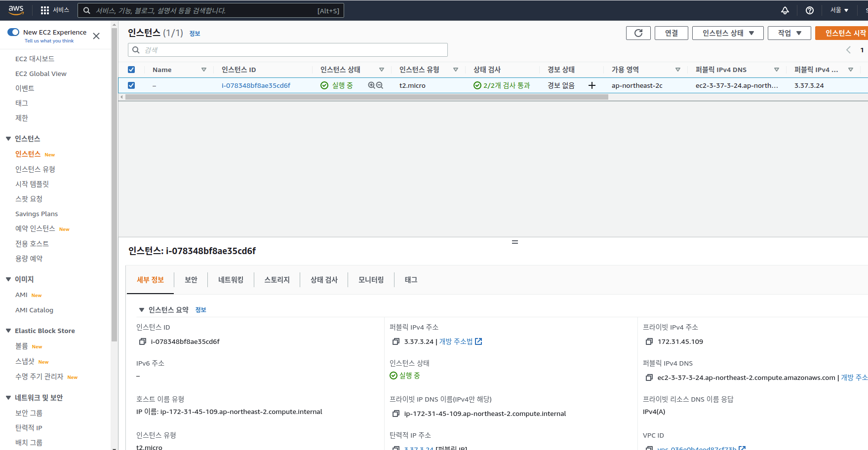
Task: Open external link icon beside open address
Action: pyautogui.click(x=478, y=341)
